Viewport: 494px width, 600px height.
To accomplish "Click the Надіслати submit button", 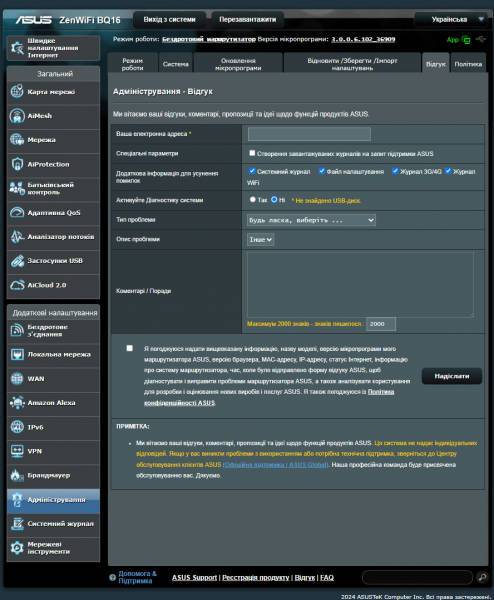I will (x=452, y=376).
